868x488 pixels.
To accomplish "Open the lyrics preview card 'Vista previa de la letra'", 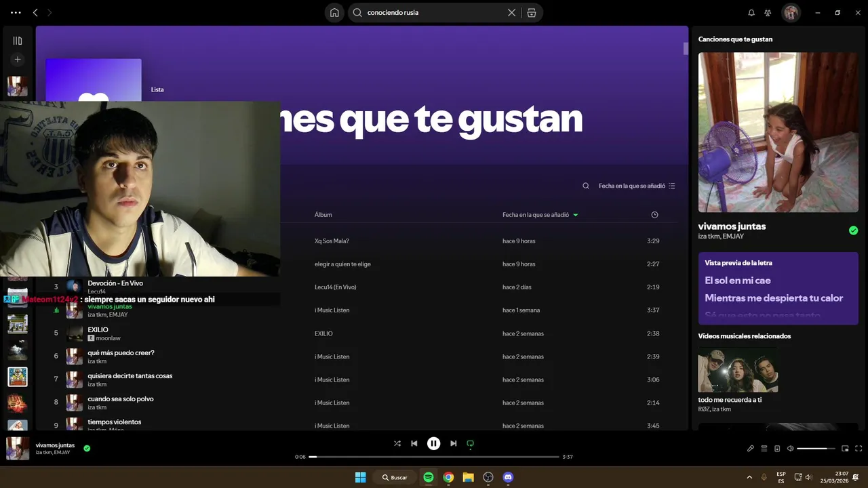I will click(x=778, y=288).
